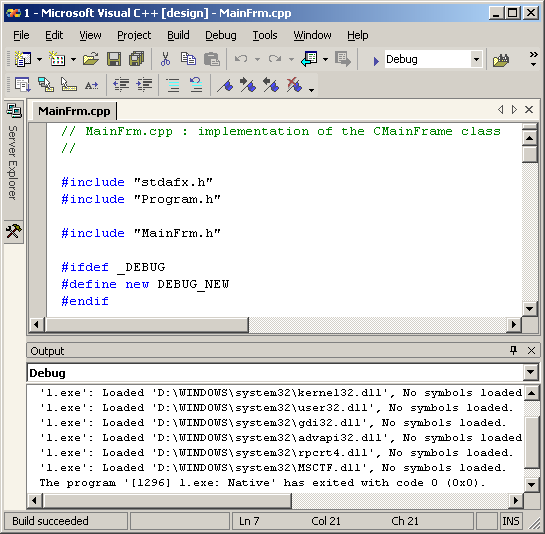Viewport: 545px width, 534px height.
Task: Click the code editor scroll up arrow
Action: (x=529, y=138)
